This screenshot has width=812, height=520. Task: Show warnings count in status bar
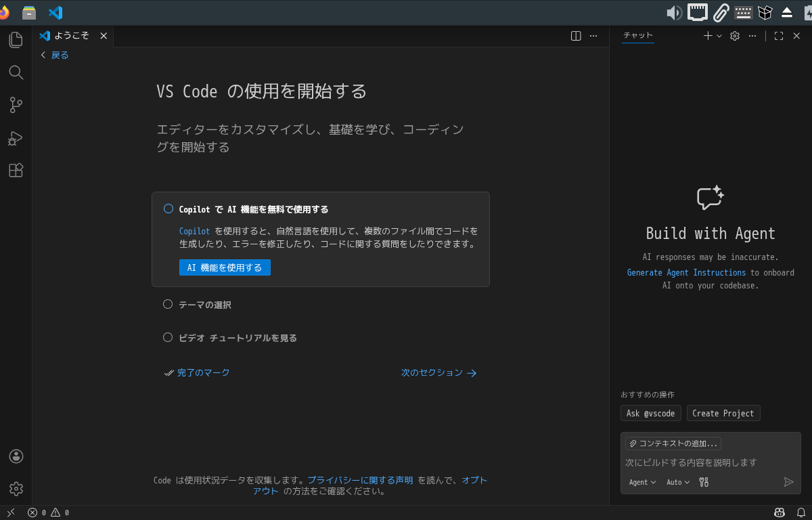click(x=60, y=513)
